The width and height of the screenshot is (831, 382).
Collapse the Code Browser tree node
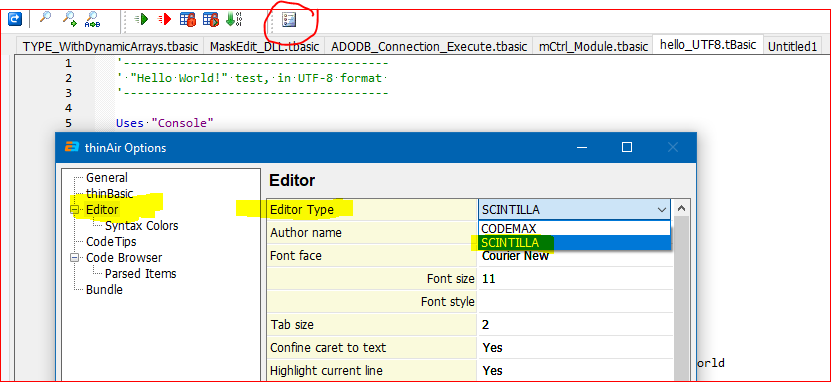click(x=74, y=258)
